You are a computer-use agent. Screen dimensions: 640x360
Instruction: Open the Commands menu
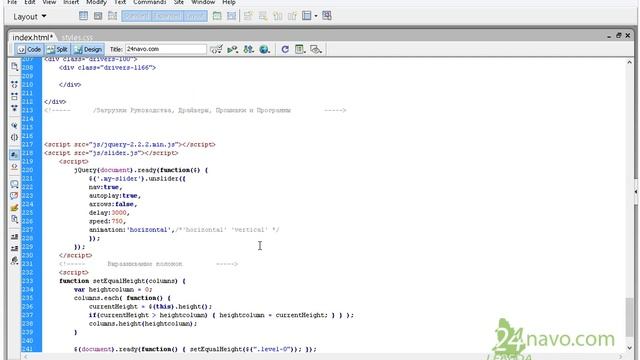pyautogui.click(x=150, y=2)
